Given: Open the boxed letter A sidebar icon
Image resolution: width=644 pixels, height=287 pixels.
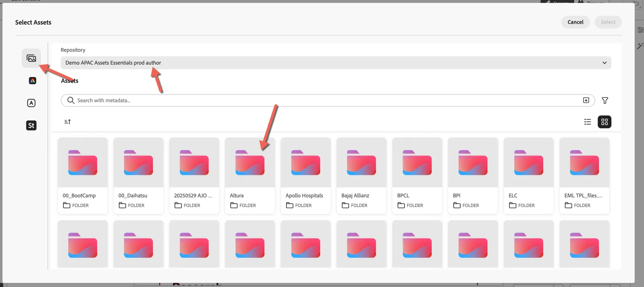Looking at the screenshot, I should click(31, 103).
